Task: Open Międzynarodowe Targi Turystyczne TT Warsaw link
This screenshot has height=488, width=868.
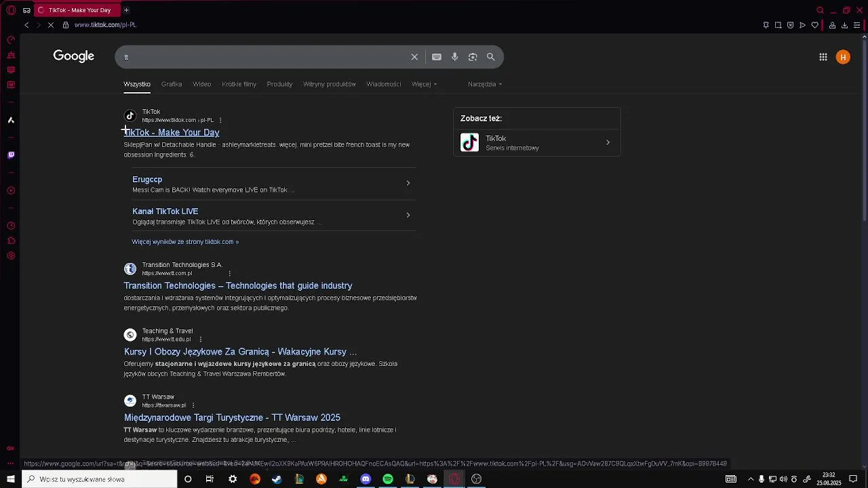Action: (x=232, y=418)
